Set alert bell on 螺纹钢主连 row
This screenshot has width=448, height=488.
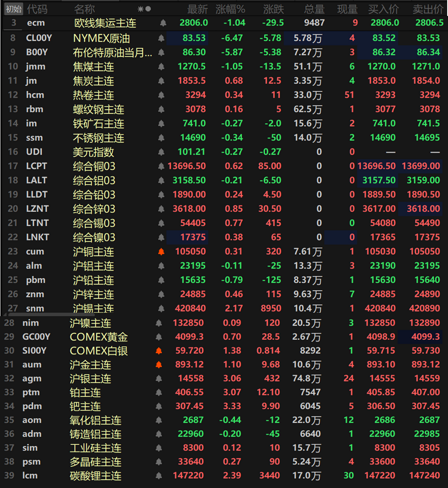(161, 109)
